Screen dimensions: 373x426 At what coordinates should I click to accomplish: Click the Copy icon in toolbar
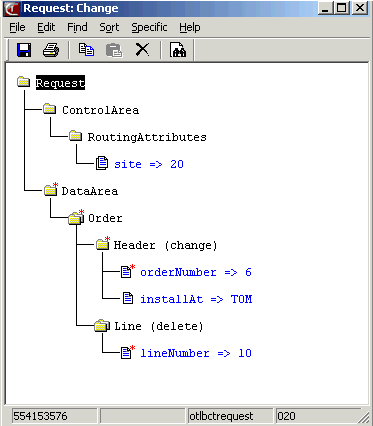pos(86,50)
